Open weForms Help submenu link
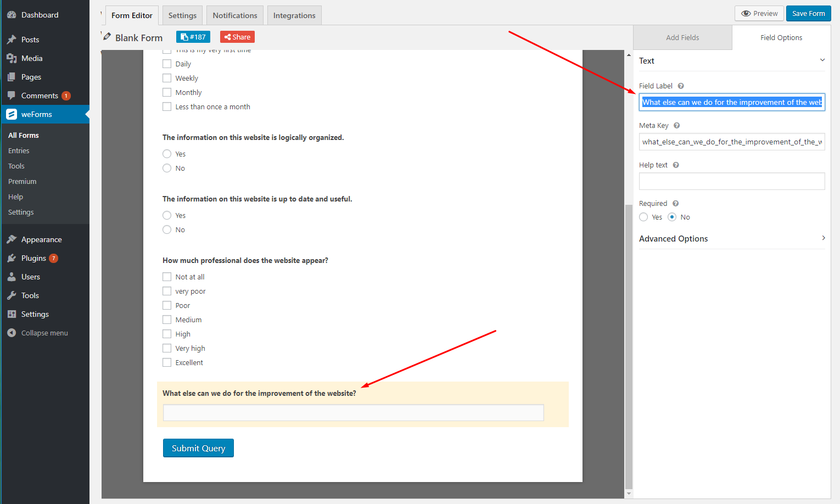 (x=15, y=197)
